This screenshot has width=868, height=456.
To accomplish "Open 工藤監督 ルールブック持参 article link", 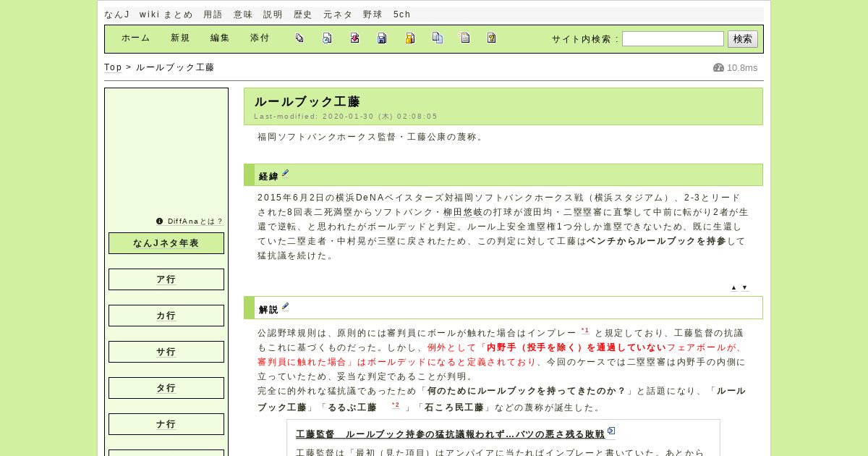I will pyautogui.click(x=451, y=434).
